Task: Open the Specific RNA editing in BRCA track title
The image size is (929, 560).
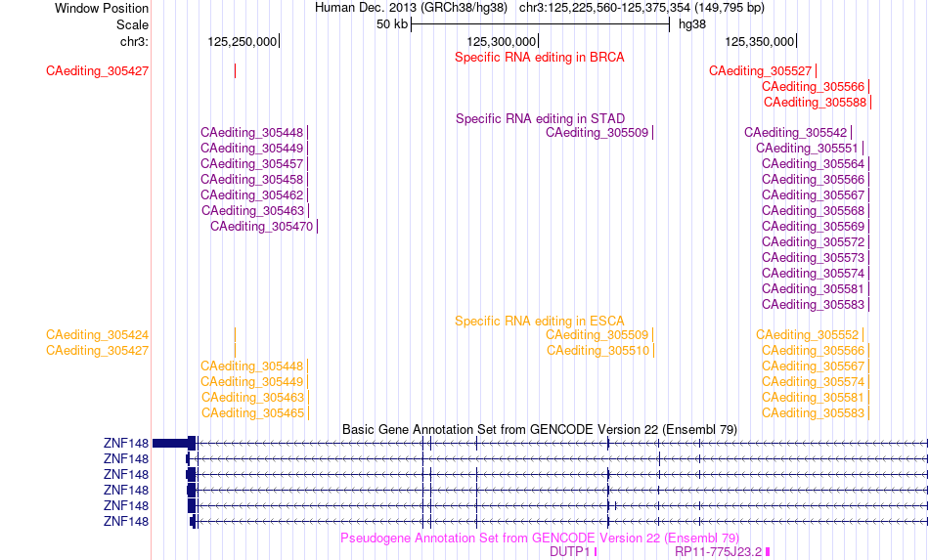Action: (x=539, y=58)
